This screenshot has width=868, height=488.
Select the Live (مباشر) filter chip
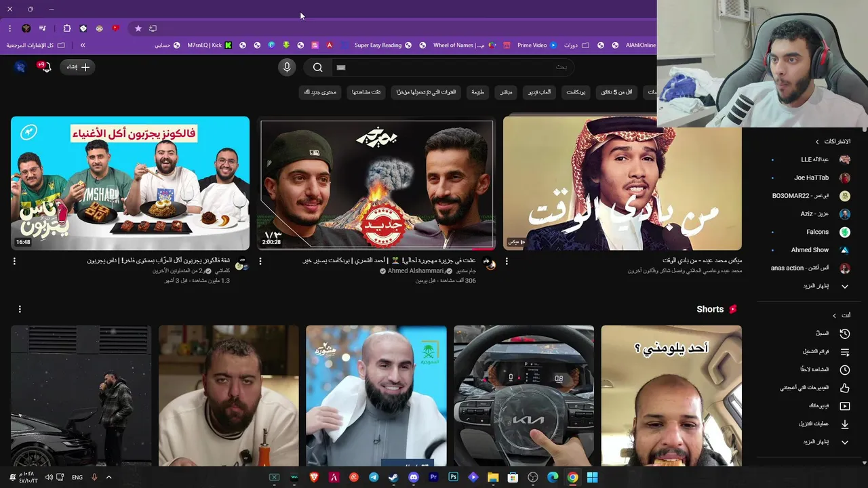pyautogui.click(x=505, y=91)
